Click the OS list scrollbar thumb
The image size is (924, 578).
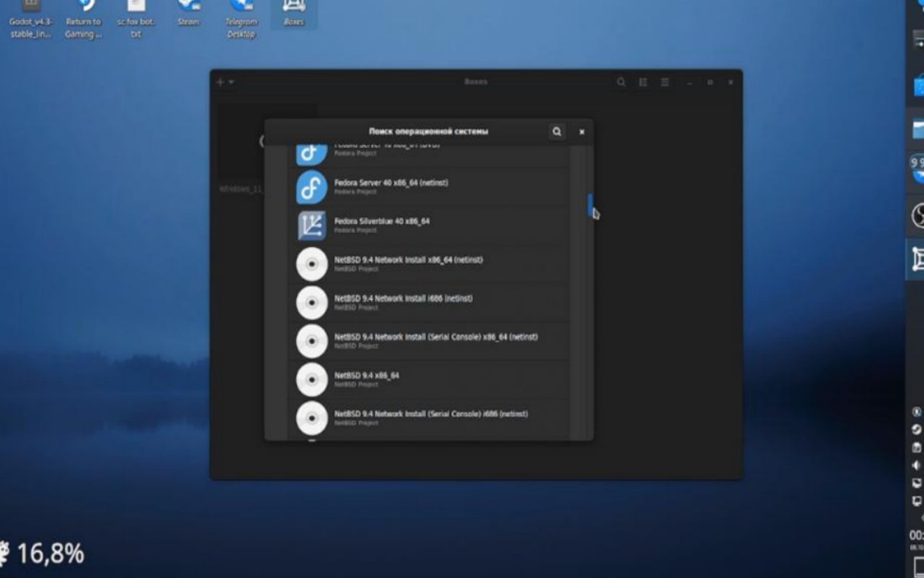coord(590,204)
